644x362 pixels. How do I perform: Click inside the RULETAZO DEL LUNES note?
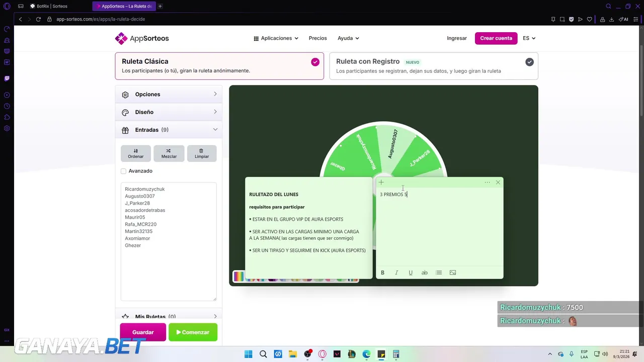point(309,228)
